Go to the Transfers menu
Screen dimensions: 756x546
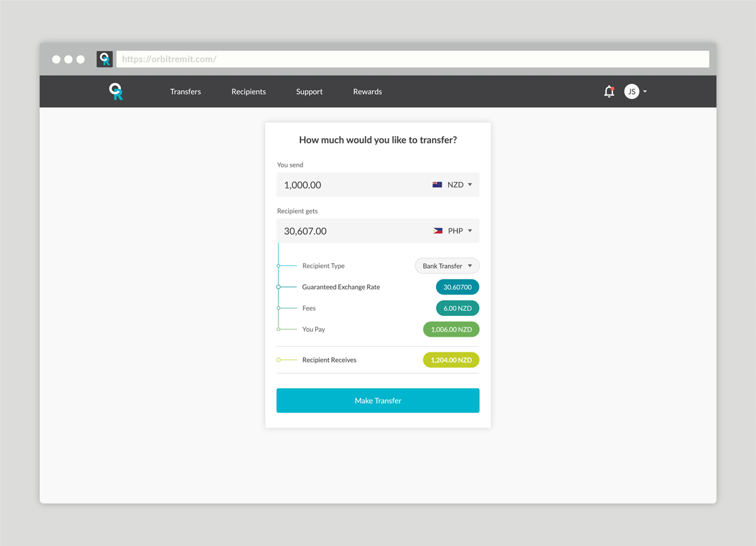tap(185, 91)
